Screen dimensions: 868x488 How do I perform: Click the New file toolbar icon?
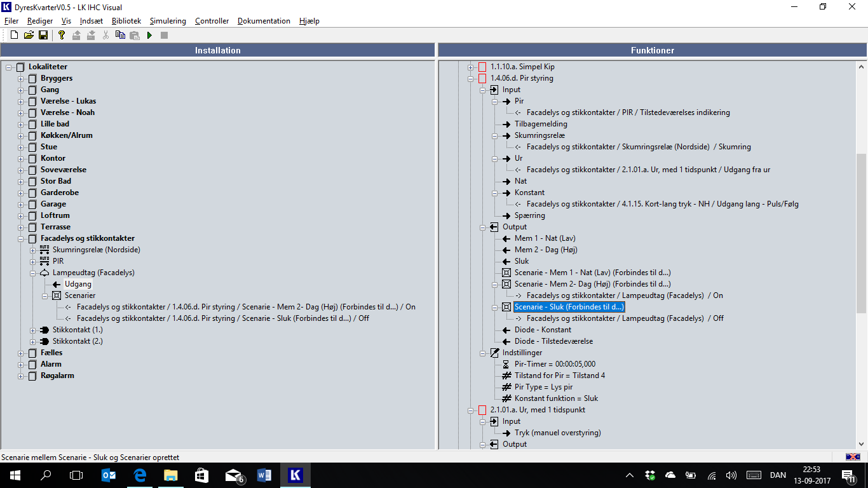[x=14, y=35]
